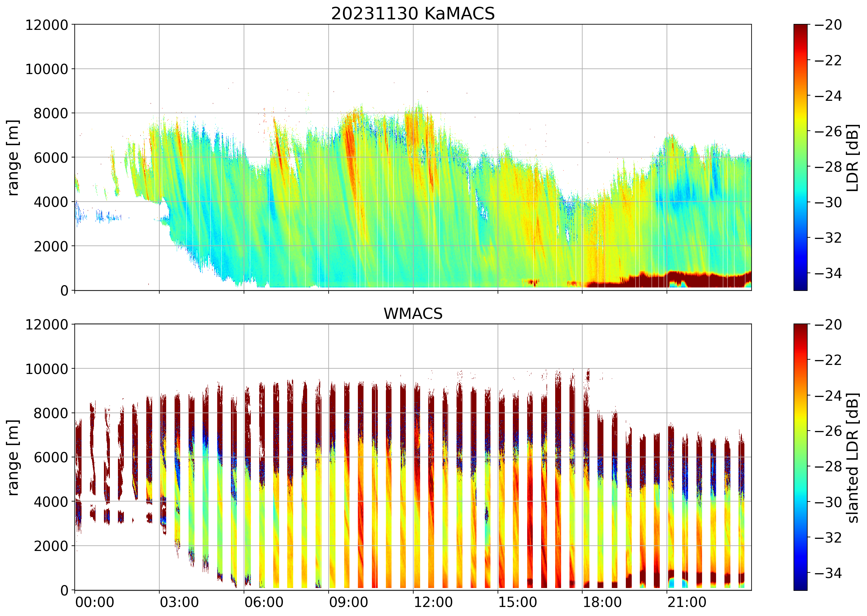Click the WMACS subplot title
This screenshot has width=867, height=616.
413,314
